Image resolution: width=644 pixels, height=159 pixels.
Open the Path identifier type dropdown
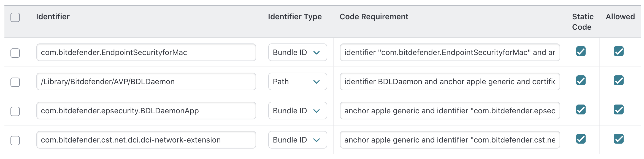pos(297,82)
